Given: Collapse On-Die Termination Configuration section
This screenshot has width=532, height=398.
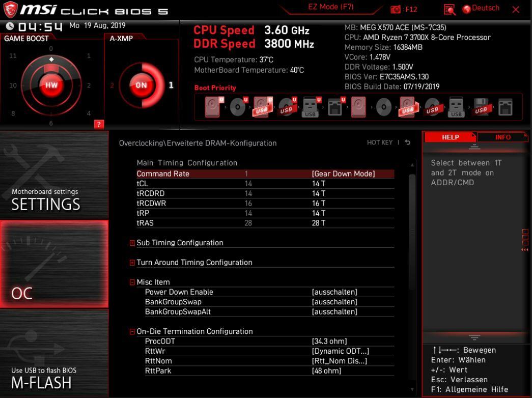Looking at the screenshot, I should (x=132, y=331).
